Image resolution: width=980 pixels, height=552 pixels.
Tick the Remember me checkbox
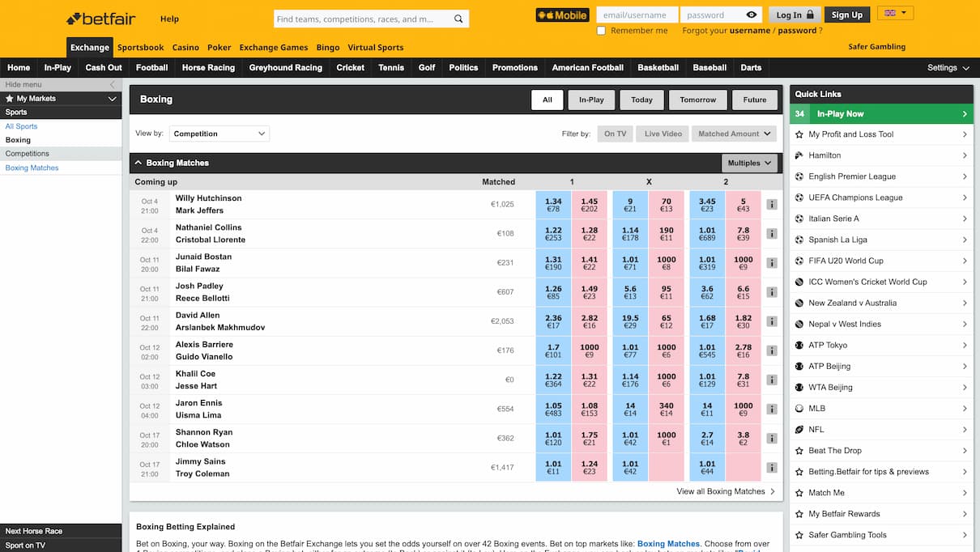[x=601, y=31]
